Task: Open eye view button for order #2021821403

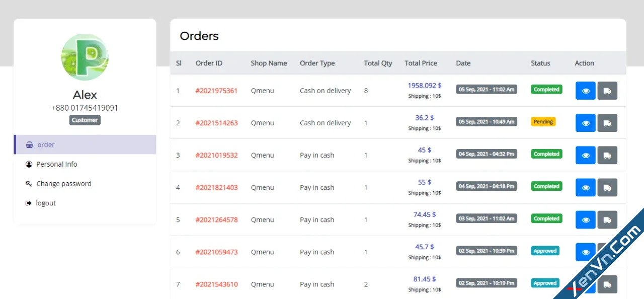Action: coord(586,187)
